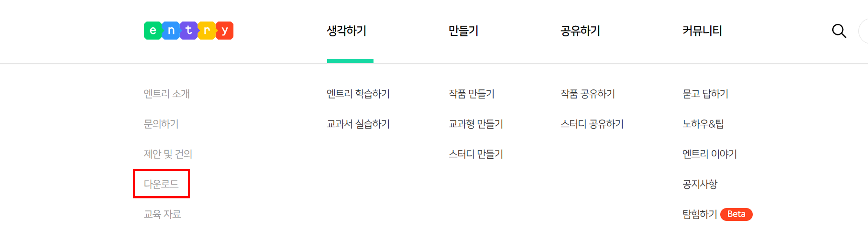The width and height of the screenshot is (868, 241).
Task: Go to 엔트리 소개 page
Action: pos(167,94)
